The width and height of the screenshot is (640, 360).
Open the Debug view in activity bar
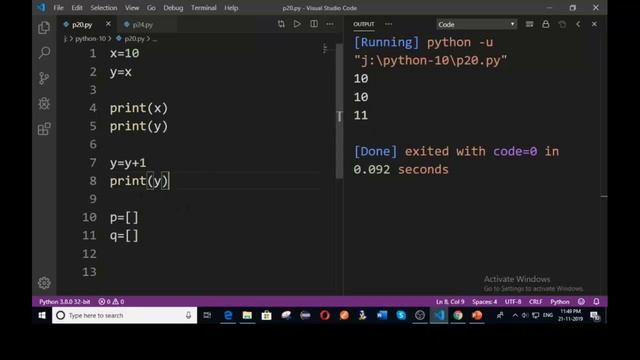(44, 103)
